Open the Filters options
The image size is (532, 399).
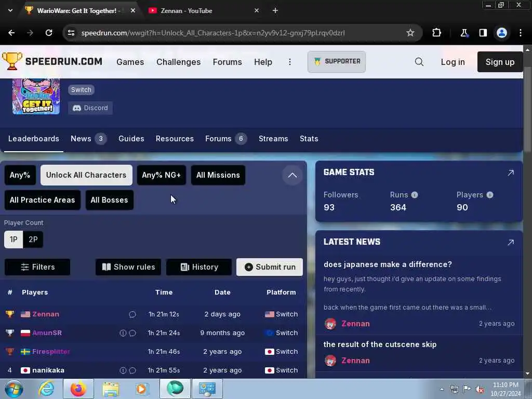click(37, 267)
